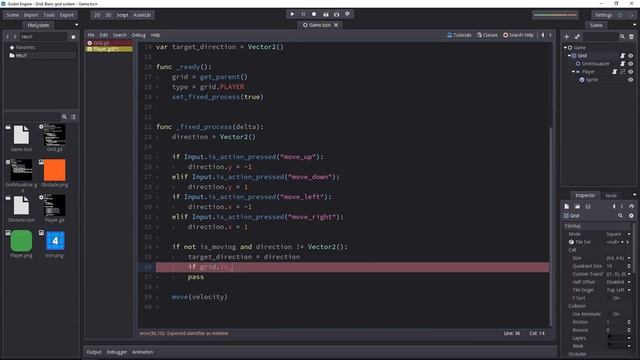Screen dimensions: 640x360
Task: Collapse Grid node in scene tree
Action: coord(569,56)
